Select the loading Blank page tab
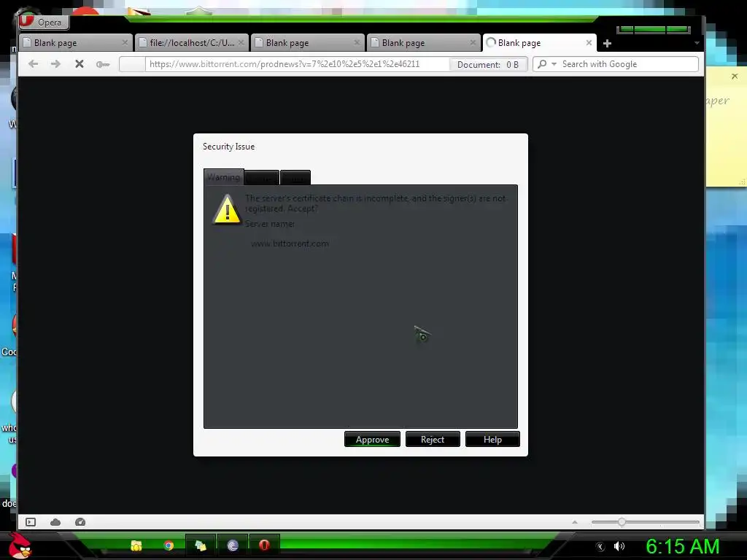Viewport: 747px width, 560px height. pyautogui.click(x=539, y=43)
